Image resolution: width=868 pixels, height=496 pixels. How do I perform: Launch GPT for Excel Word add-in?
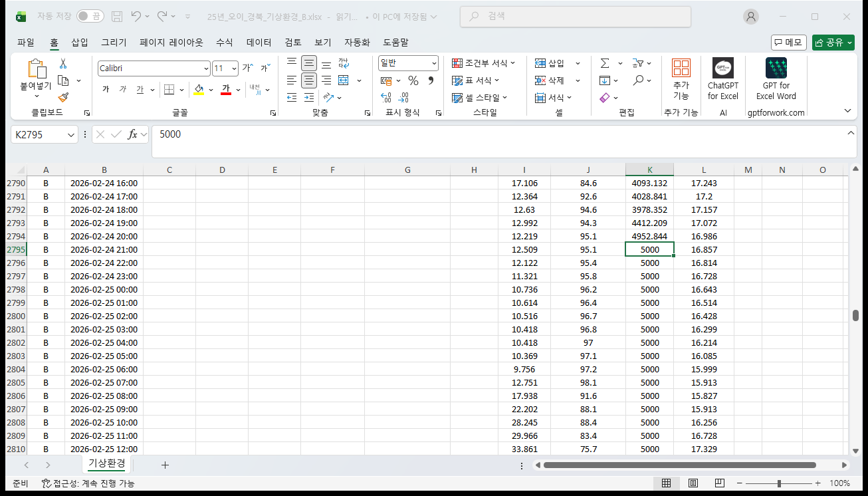(x=776, y=78)
